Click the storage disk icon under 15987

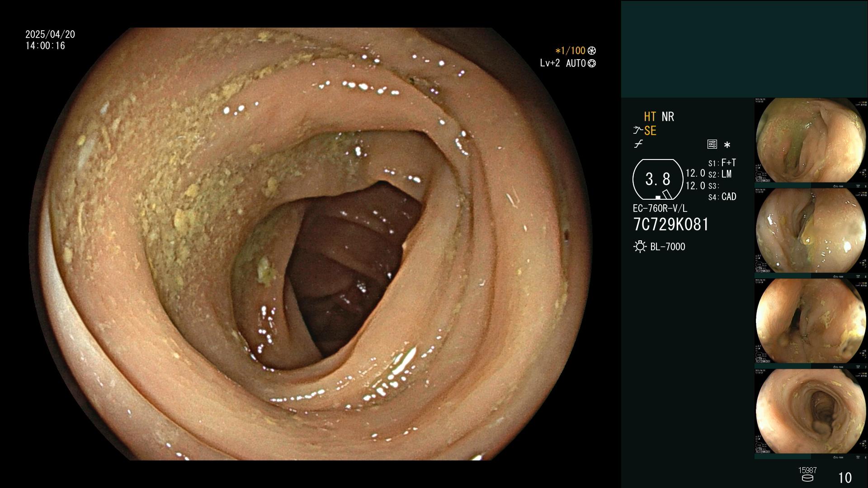(x=807, y=478)
